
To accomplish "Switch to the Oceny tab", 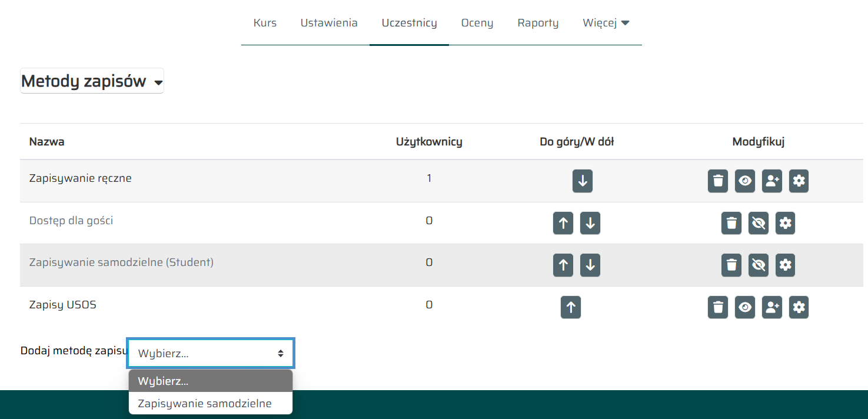I will click(x=477, y=23).
